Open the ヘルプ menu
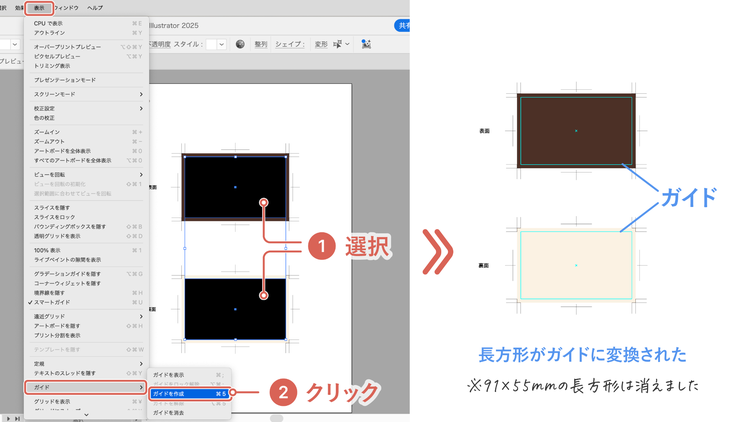 pyautogui.click(x=95, y=8)
